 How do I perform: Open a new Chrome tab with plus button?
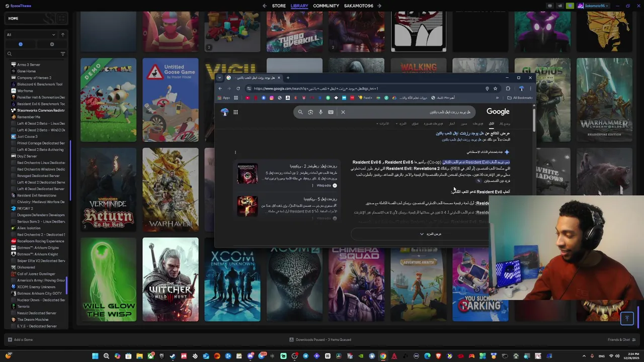coord(288,78)
